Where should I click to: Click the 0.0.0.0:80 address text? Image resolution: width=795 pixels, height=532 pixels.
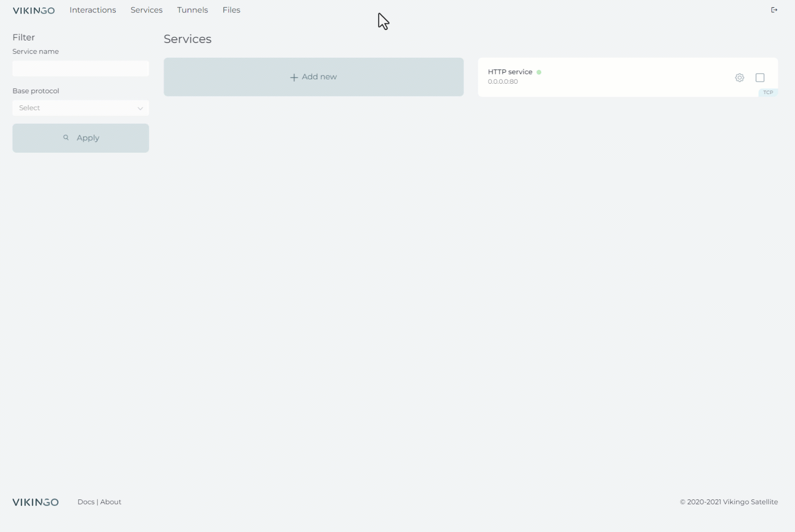click(503, 82)
